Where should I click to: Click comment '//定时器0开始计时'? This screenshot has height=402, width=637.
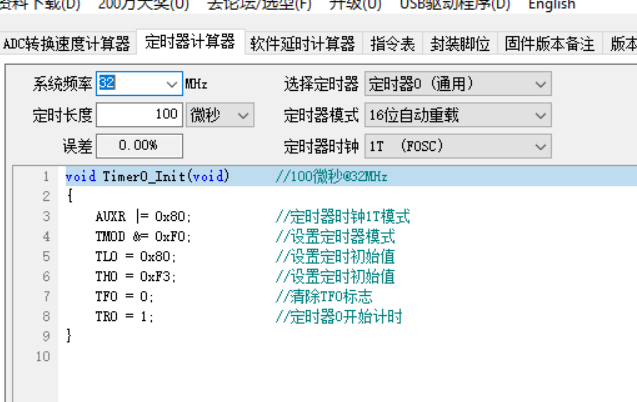click(339, 316)
